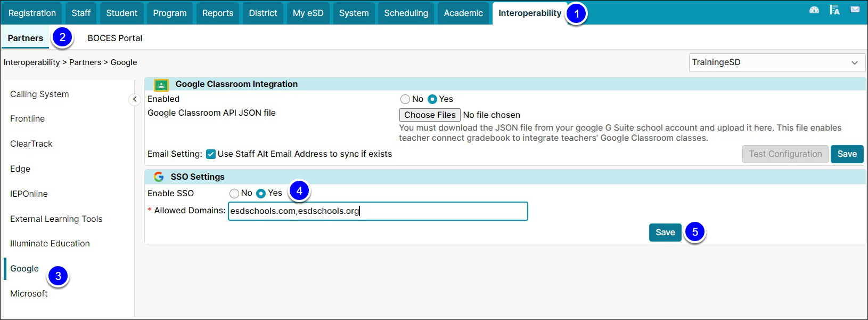This screenshot has width=868, height=320.
Task: Select Microsoft in the partner list
Action: [29, 293]
